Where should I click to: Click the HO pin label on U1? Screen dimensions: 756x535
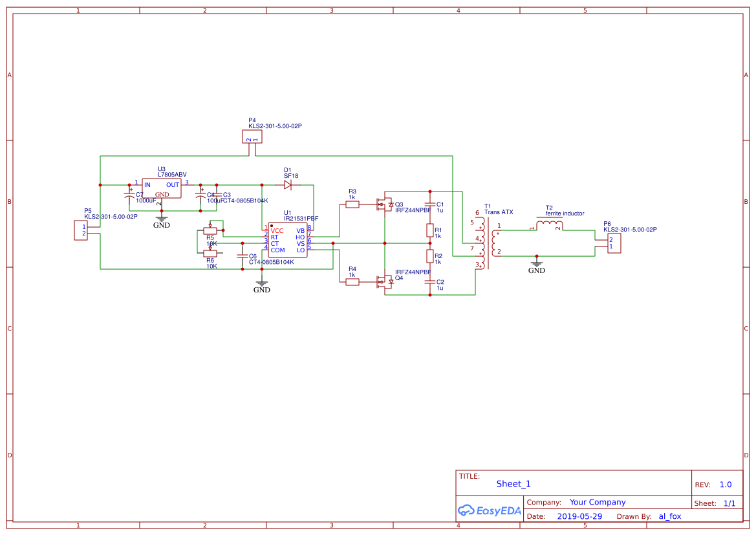[300, 237]
